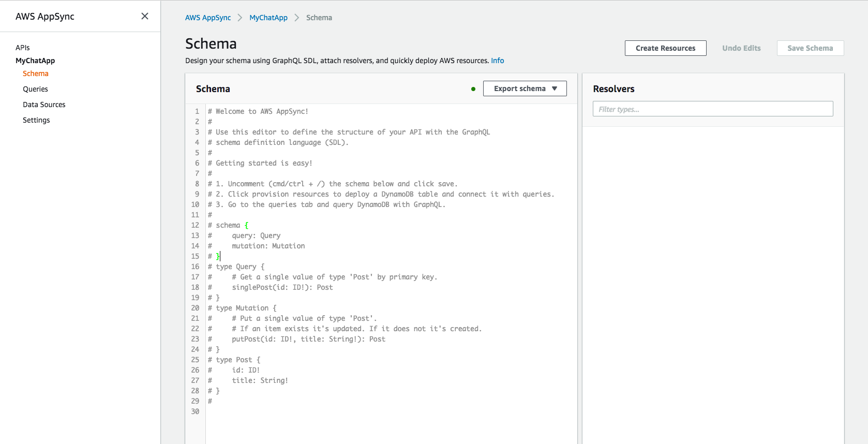Click the '# type Post {' line
The height and width of the screenshot is (444, 868).
pos(234,360)
